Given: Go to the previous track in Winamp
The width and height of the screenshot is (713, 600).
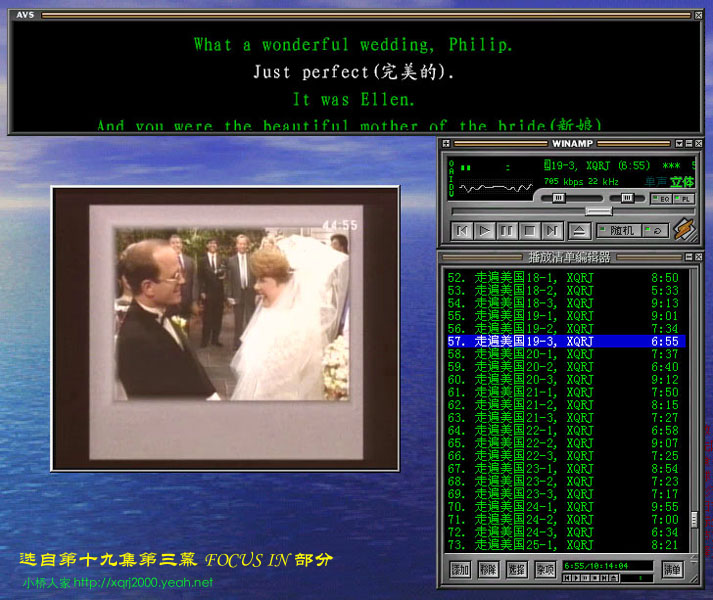Looking at the screenshot, I should pyautogui.click(x=462, y=231).
